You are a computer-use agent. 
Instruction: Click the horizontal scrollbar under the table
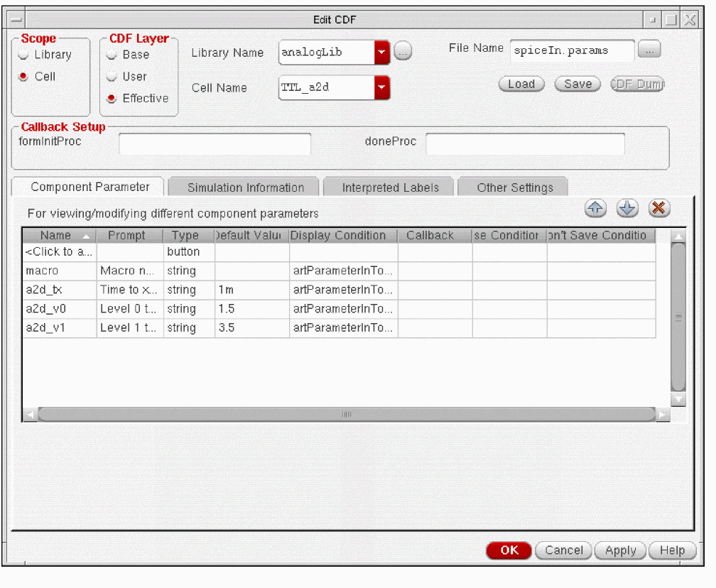pyautogui.click(x=346, y=414)
